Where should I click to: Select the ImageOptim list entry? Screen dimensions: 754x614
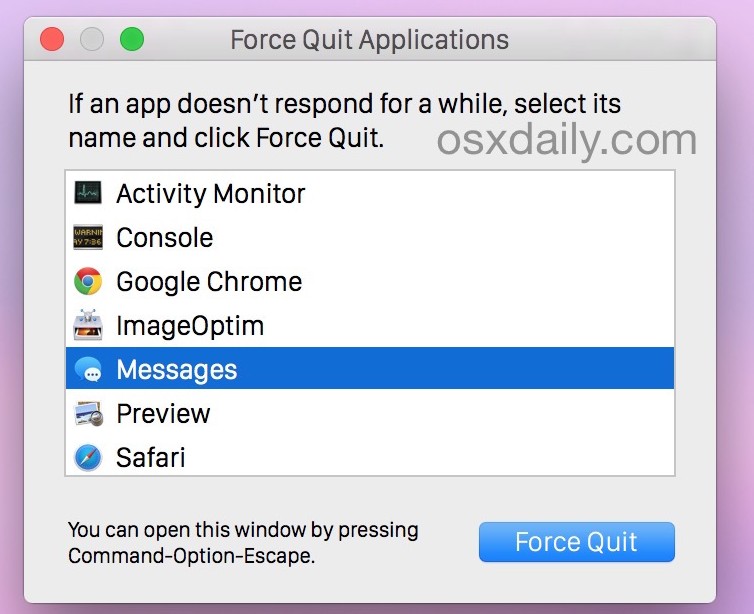tap(190, 326)
